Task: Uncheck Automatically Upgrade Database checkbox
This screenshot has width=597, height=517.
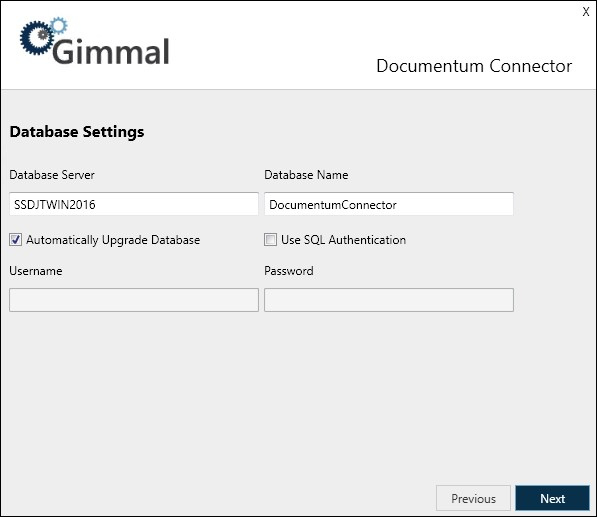Action: [x=16, y=239]
